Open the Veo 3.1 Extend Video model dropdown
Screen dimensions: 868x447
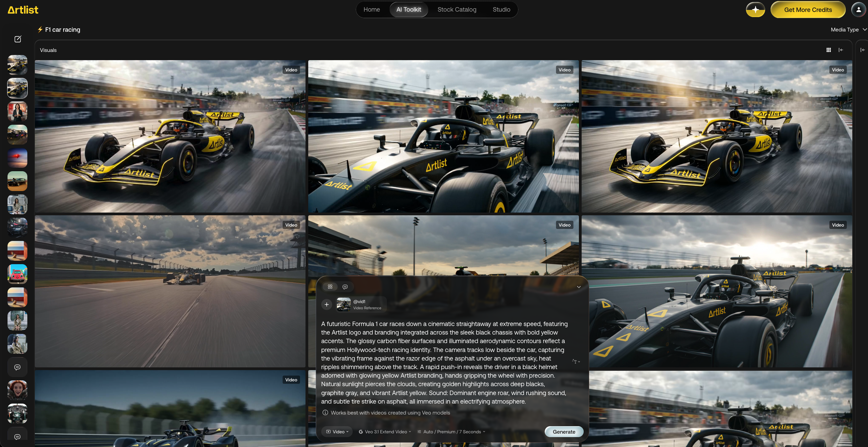pyautogui.click(x=385, y=432)
